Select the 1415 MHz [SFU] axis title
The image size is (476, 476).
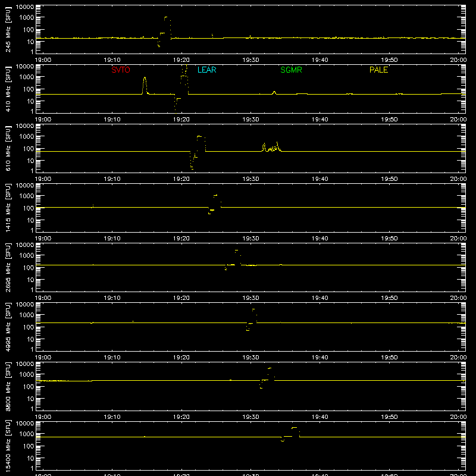8,208
